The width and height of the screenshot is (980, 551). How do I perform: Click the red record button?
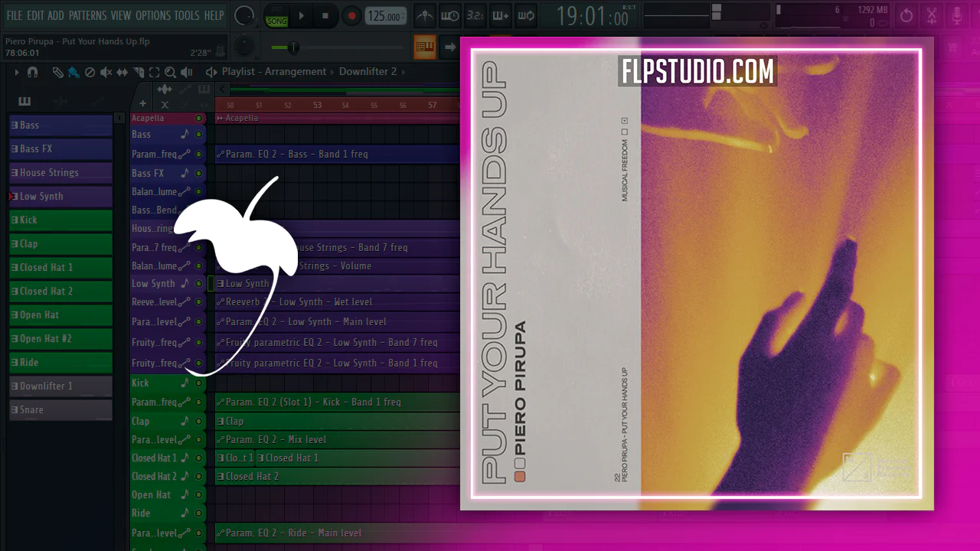(351, 15)
